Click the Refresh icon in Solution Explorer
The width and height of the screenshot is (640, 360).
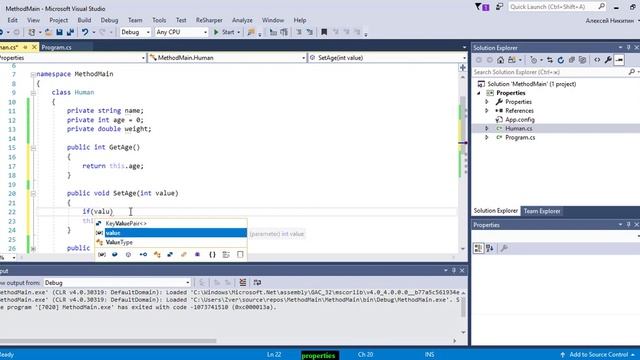560,60
